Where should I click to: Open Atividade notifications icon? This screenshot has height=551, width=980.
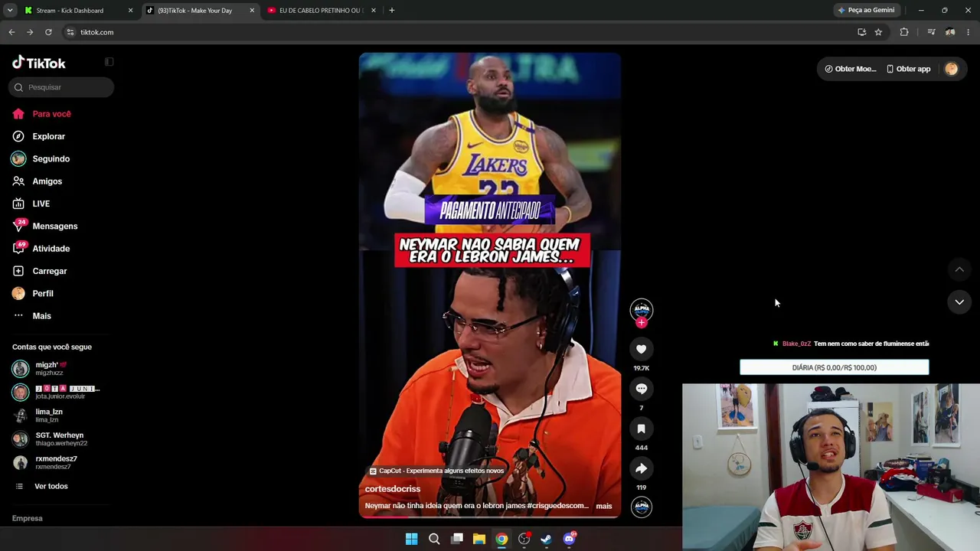point(18,249)
